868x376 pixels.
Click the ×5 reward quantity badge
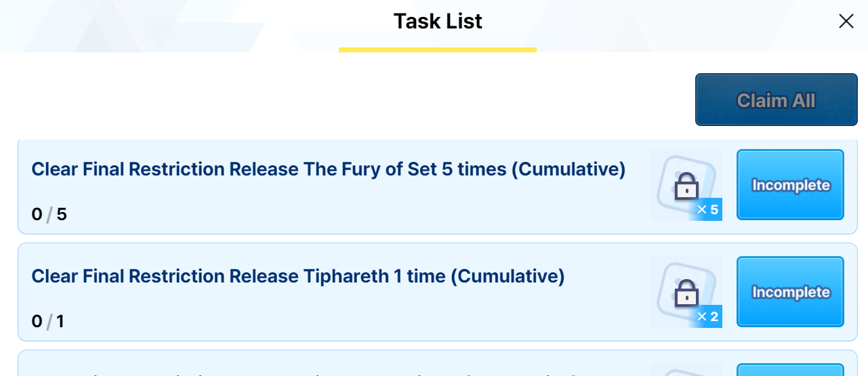[x=708, y=210]
